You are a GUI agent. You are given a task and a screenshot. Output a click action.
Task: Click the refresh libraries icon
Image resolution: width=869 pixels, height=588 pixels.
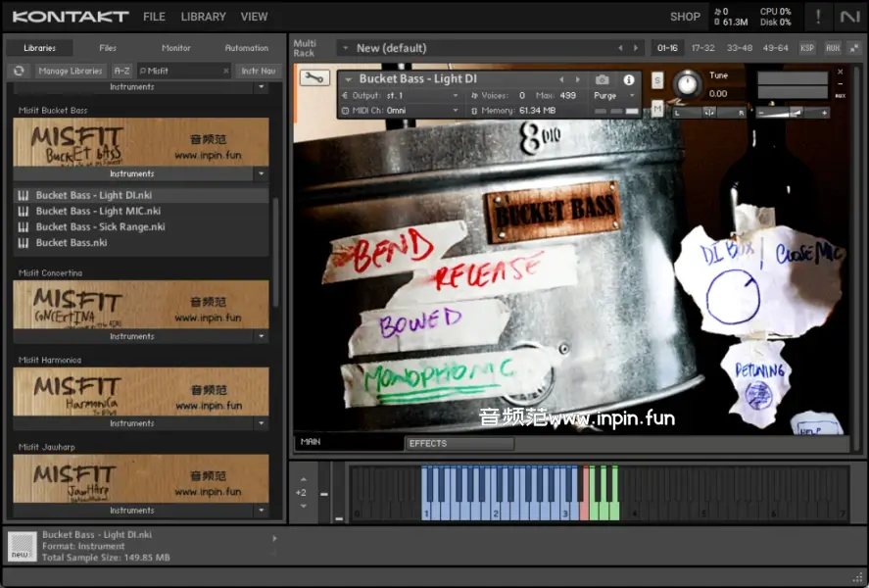pos(19,71)
